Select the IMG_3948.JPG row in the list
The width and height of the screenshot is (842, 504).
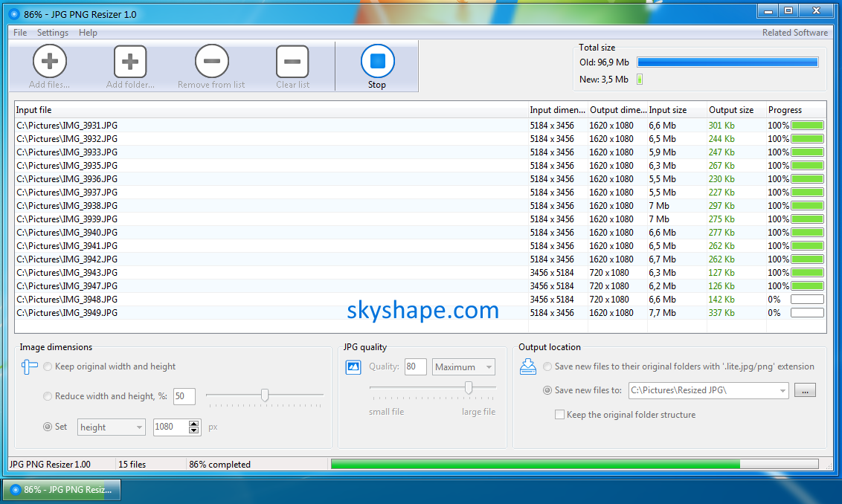click(x=67, y=300)
